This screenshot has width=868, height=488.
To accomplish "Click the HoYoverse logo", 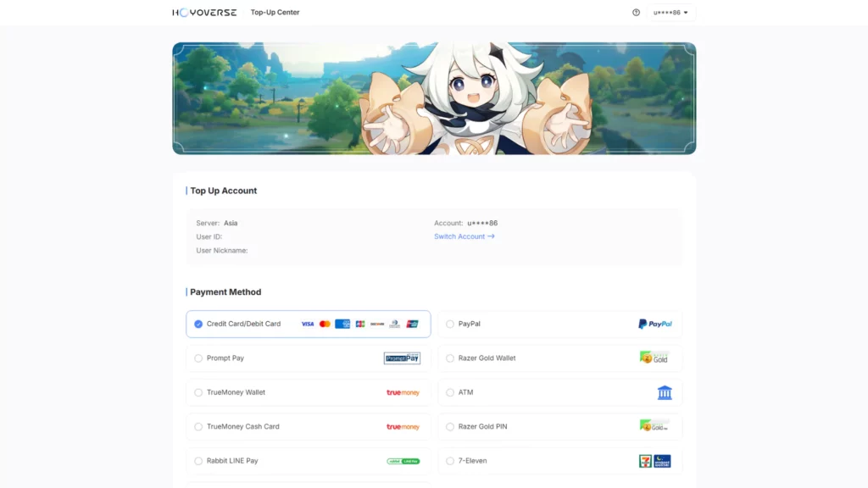I will tap(204, 12).
